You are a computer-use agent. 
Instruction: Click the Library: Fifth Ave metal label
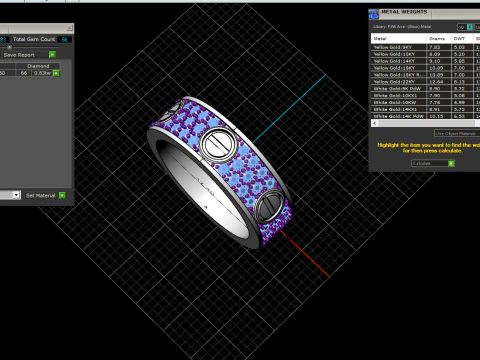402,27
